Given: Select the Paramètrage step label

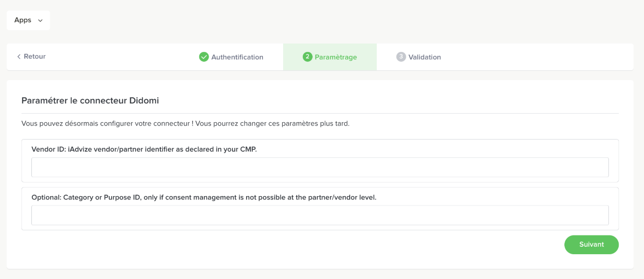Looking at the screenshot, I should 336,57.
